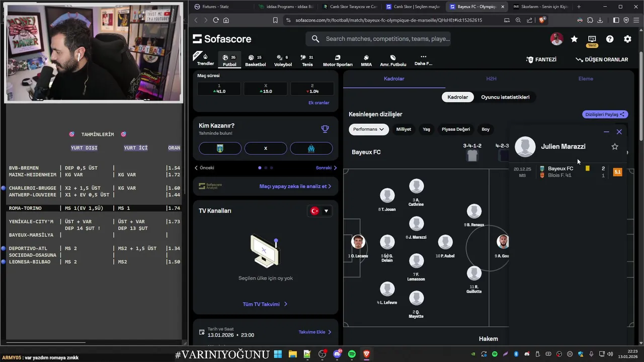Click the browser address bar URL
Screen dimensions: 644x362
(x=388, y=20)
